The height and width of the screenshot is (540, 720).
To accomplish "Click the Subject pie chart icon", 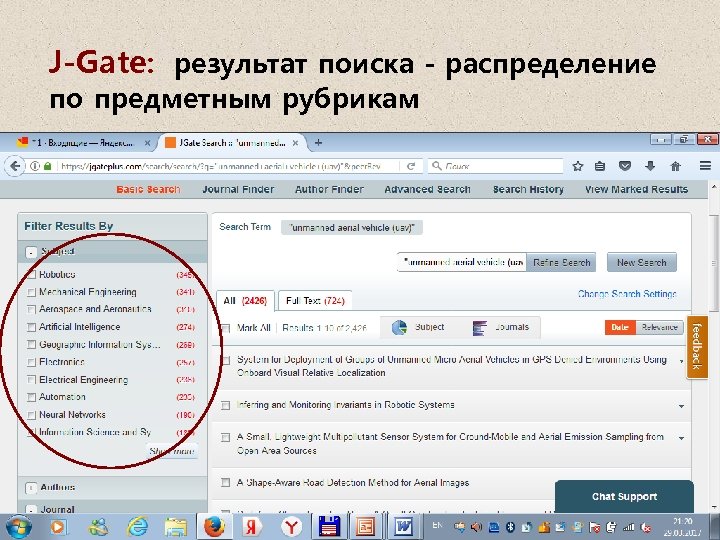I will [x=399, y=327].
